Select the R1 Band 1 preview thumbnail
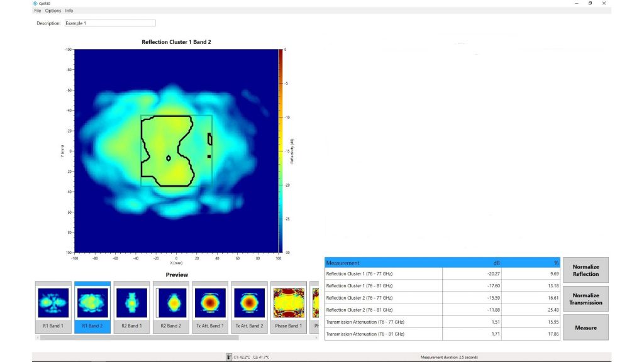The height and width of the screenshot is (362, 644). click(x=53, y=305)
